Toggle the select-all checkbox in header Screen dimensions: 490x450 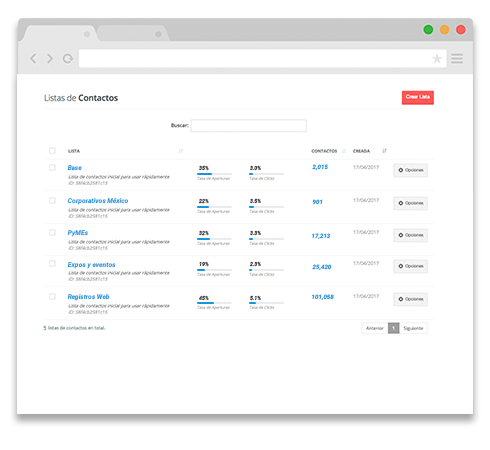point(52,151)
